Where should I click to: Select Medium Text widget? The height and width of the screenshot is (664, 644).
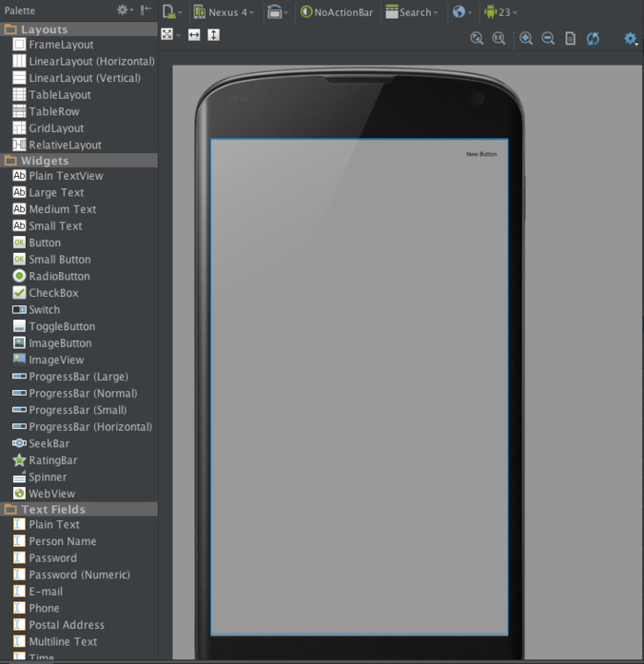click(x=78, y=209)
